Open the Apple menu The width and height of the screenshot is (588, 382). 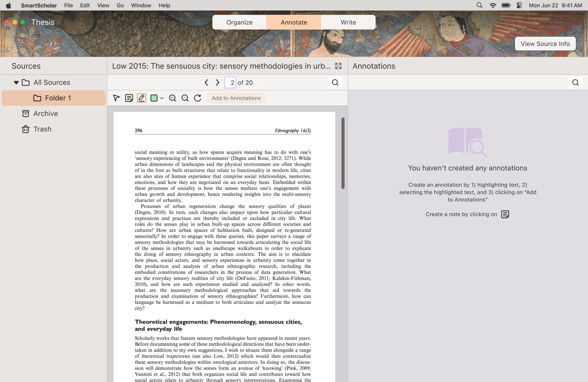pos(9,5)
